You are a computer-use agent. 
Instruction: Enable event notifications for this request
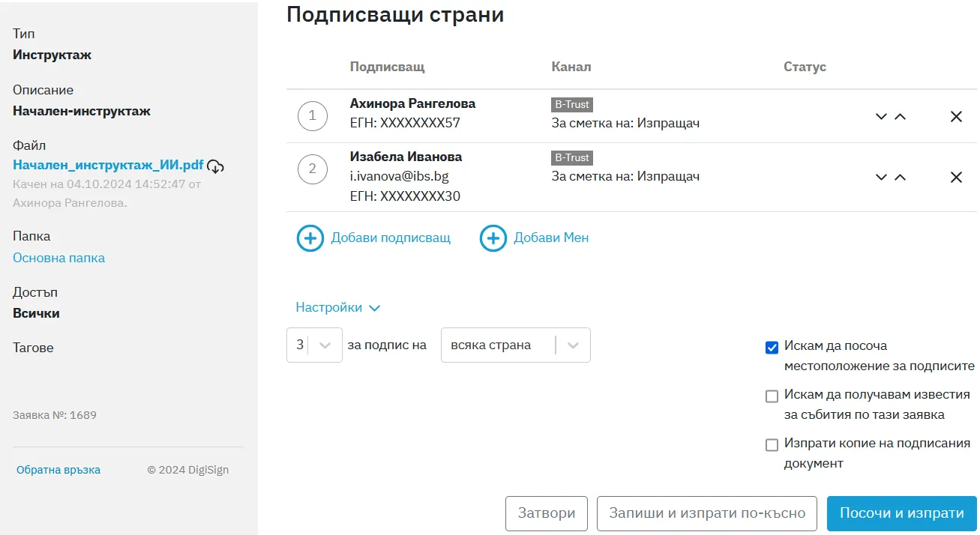point(772,396)
